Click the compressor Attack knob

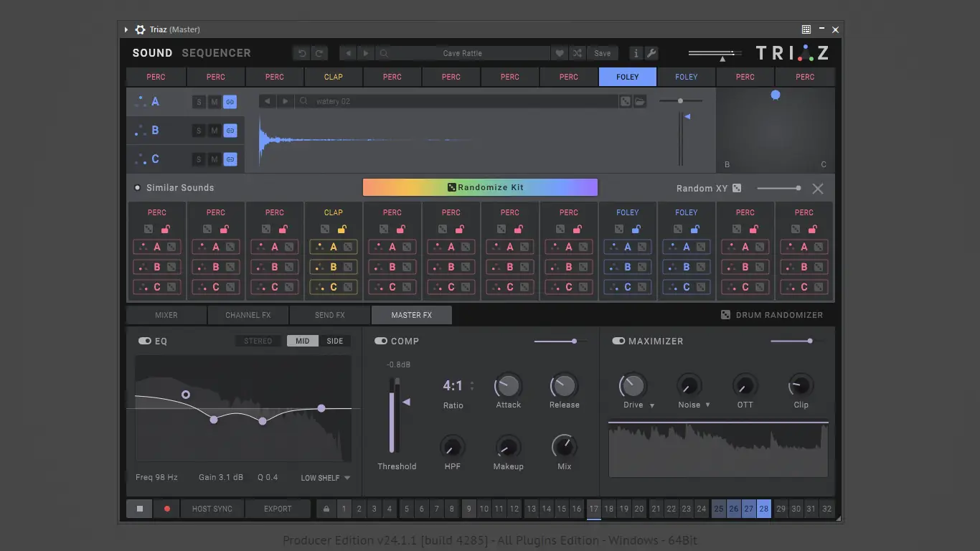508,386
